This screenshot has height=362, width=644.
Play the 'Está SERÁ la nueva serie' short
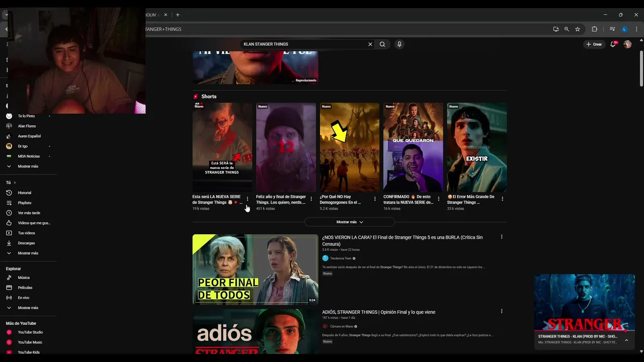coord(222,147)
